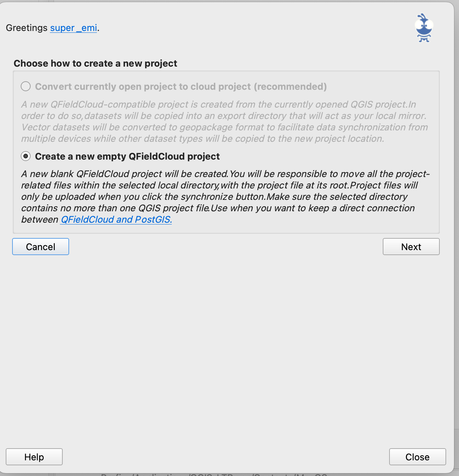Proceed with the Next button

(411, 247)
